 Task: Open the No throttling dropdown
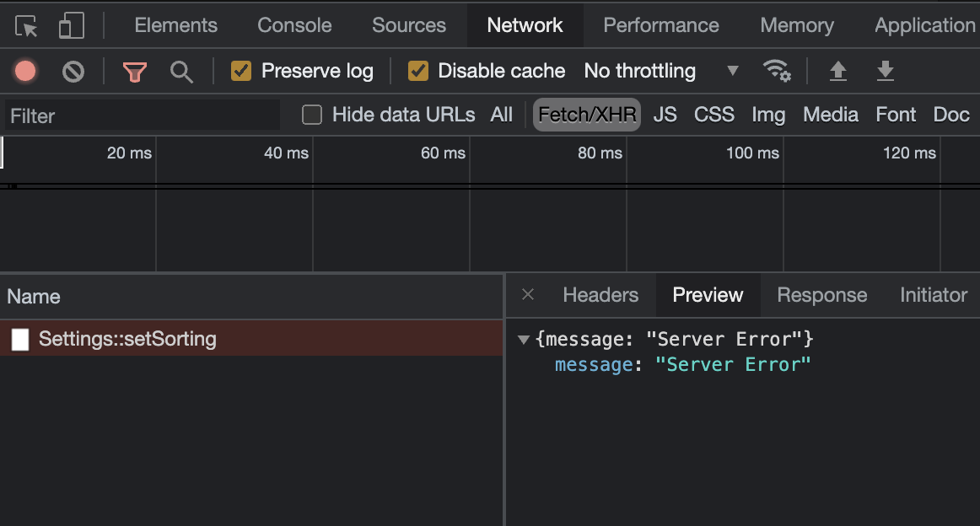click(x=661, y=71)
